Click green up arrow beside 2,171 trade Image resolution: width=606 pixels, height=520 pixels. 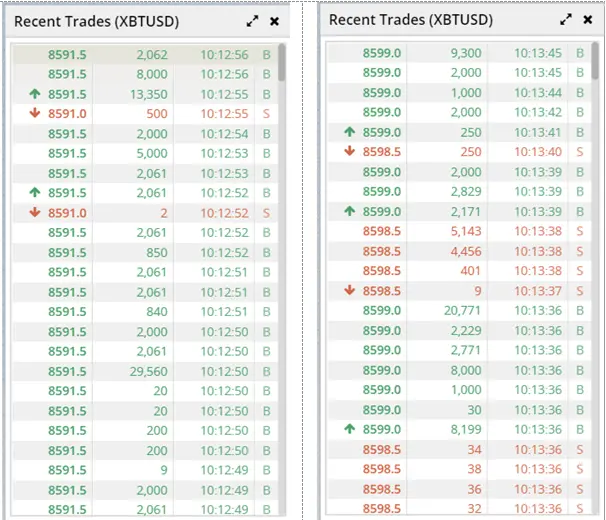coord(349,211)
